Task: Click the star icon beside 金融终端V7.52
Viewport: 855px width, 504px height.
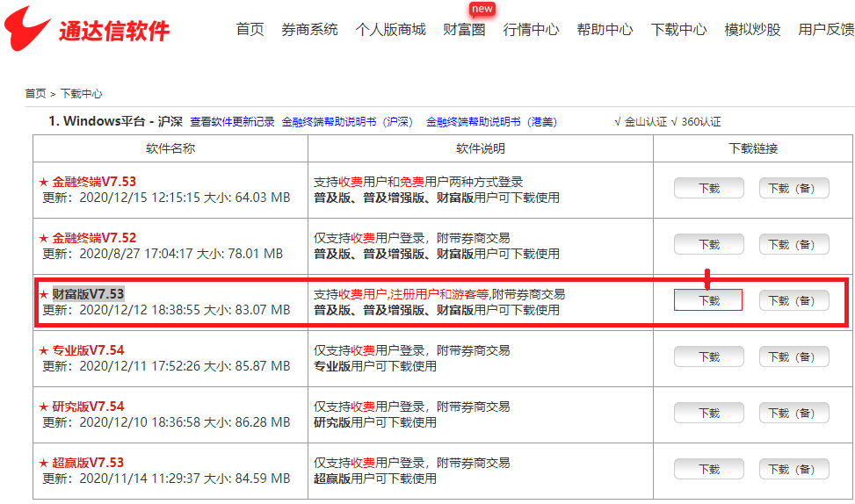Action: tap(44, 238)
